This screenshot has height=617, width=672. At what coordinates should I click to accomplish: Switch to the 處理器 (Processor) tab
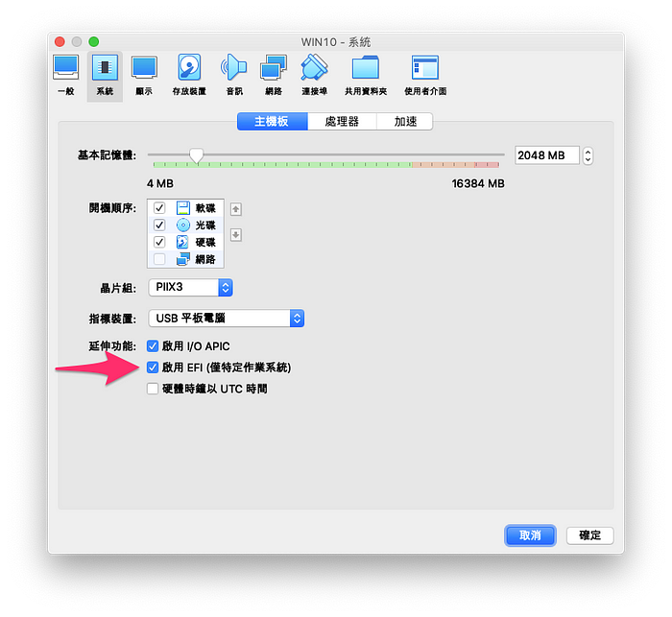(x=342, y=121)
